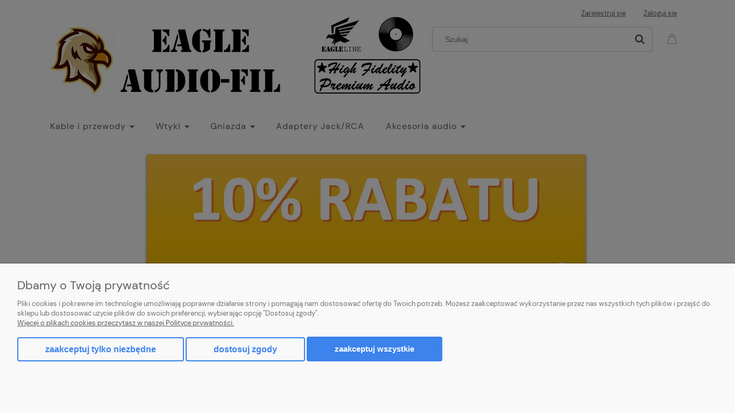The image size is (735, 413).
Task: Expand the Kable i przewody menu
Action: [x=92, y=126]
